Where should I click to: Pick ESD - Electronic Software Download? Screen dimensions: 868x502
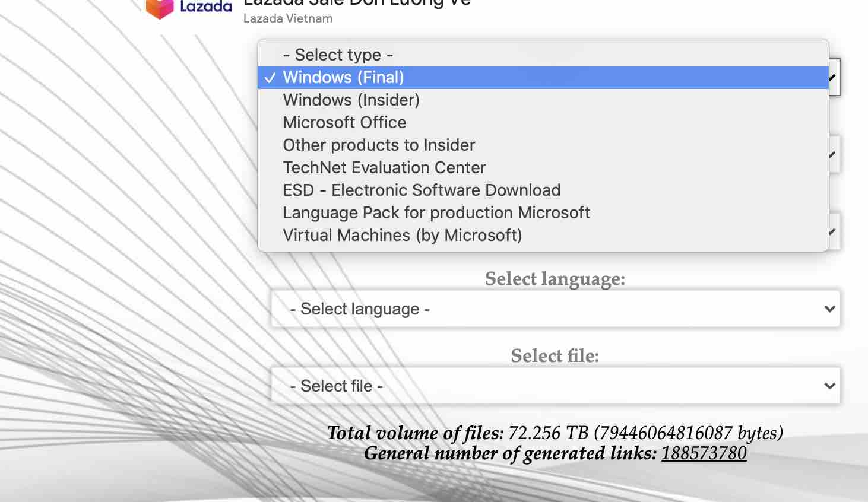click(x=422, y=190)
